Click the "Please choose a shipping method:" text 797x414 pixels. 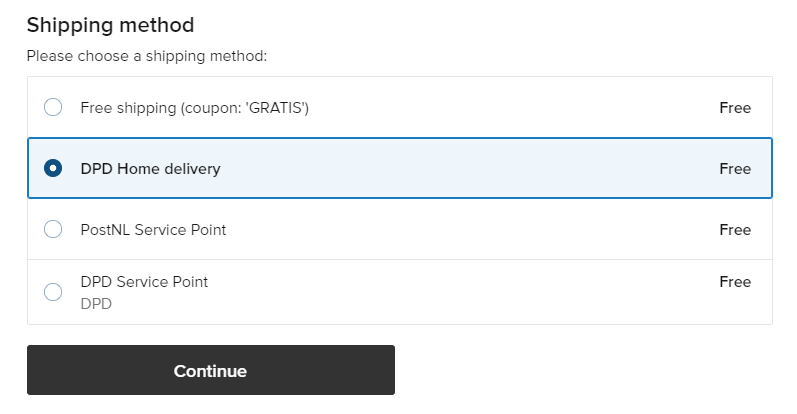(147, 56)
